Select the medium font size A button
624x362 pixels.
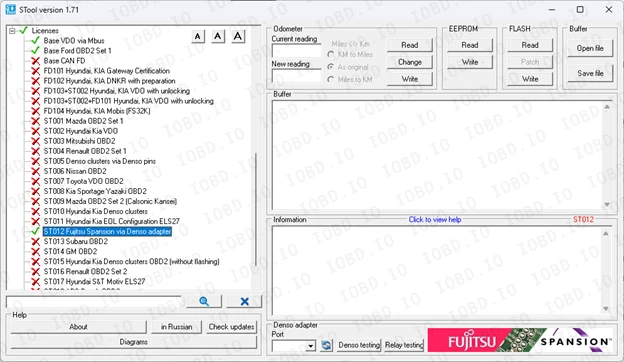click(x=218, y=37)
